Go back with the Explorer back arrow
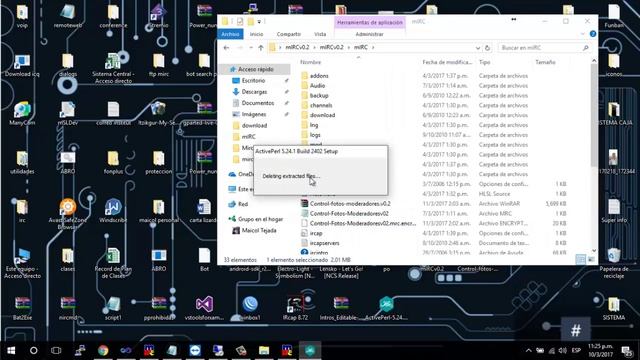The height and width of the screenshot is (360, 640). click(227, 48)
